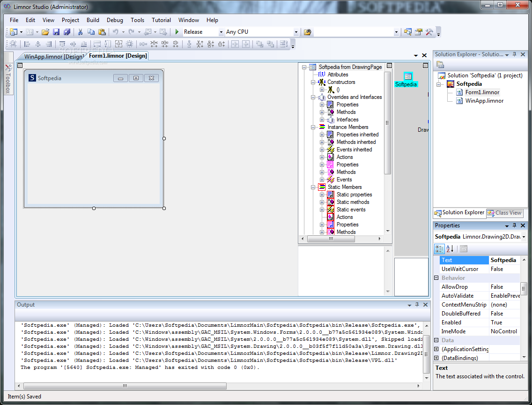
Task: Collapse the Instance Members tree node
Action: [313, 127]
